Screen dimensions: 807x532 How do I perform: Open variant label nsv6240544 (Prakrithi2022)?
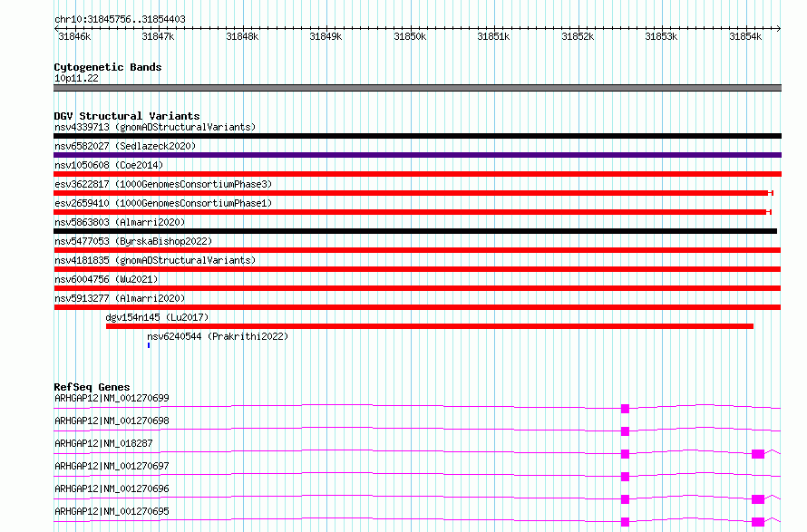[x=218, y=336]
